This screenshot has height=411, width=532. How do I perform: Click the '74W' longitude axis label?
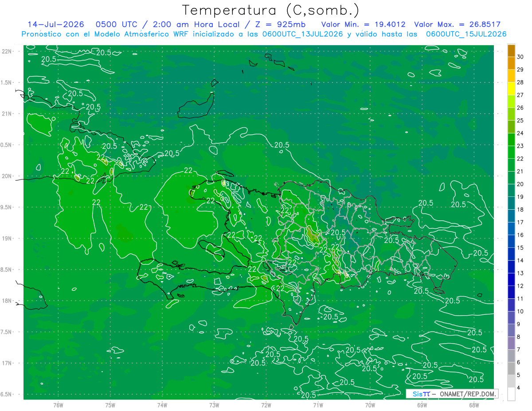(x=162, y=405)
